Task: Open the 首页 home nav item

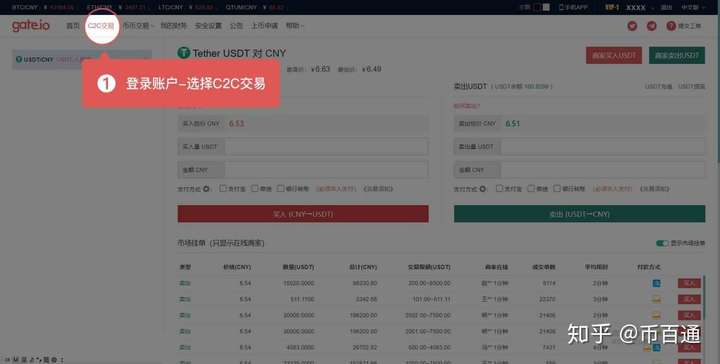Action: (73, 26)
